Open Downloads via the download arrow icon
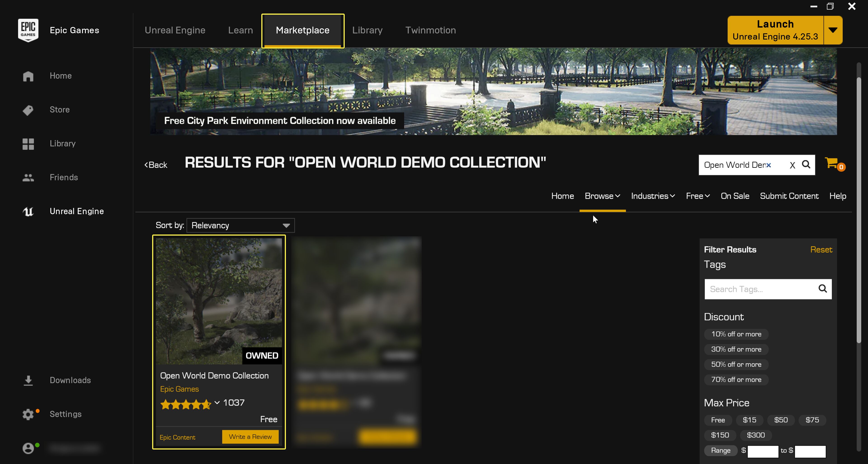 28,380
